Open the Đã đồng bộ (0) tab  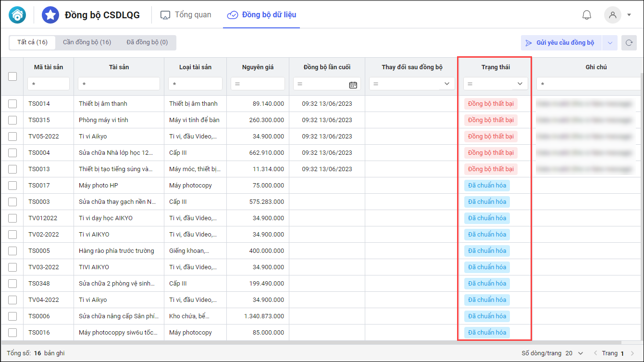pyautogui.click(x=147, y=42)
